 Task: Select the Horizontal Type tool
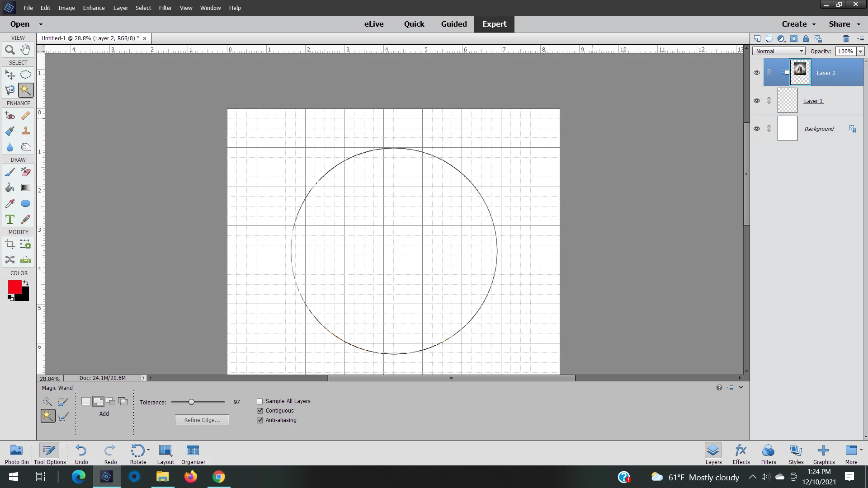[9, 219]
